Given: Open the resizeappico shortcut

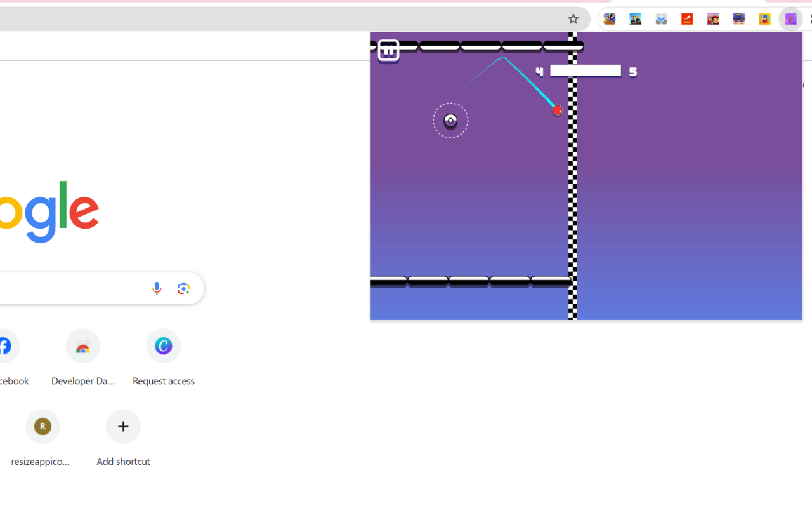Looking at the screenshot, I should point(43,426).
